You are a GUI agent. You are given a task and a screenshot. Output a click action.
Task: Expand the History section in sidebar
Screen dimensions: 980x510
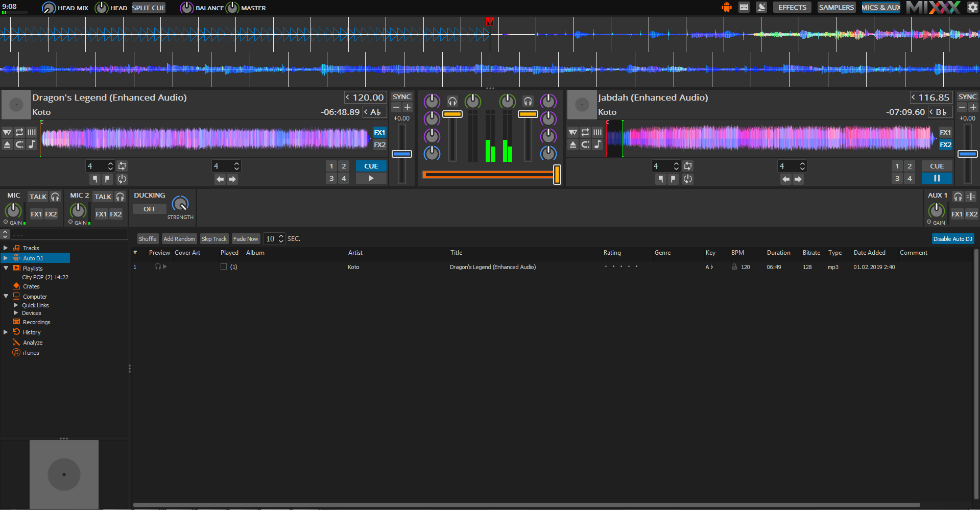pos(6,332)
